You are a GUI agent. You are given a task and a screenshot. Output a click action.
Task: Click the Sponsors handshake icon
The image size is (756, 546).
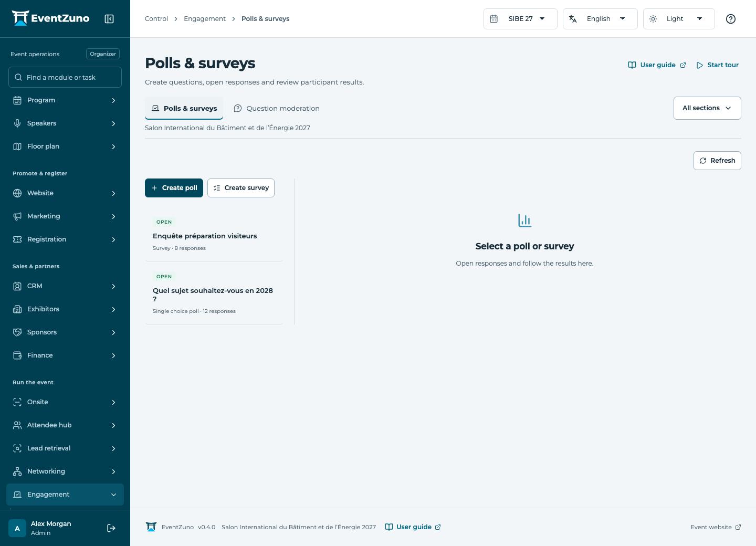point(17,332)
